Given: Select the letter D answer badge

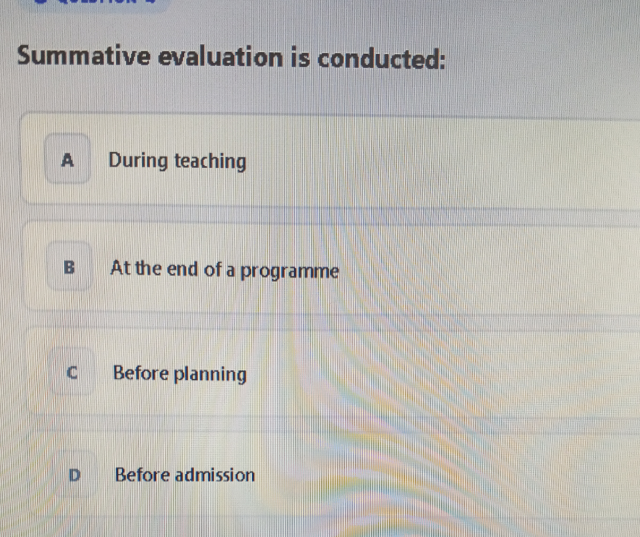Looking at the screenshot, I should pyautogui.click(x=74, y=475).
